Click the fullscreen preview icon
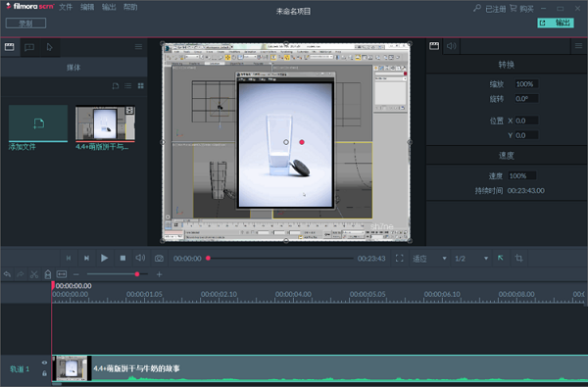 [400, 258]
